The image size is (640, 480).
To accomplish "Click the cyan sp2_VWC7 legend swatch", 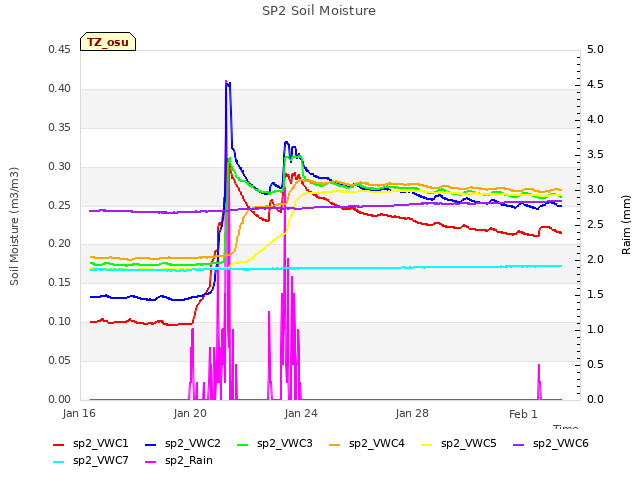I will pyautogui.click(x=59, y=462).
